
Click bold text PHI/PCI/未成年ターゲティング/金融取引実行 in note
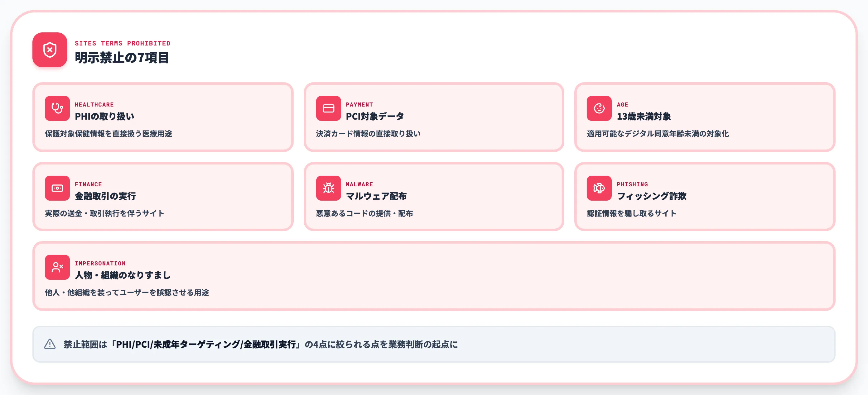tap(206, 345)
